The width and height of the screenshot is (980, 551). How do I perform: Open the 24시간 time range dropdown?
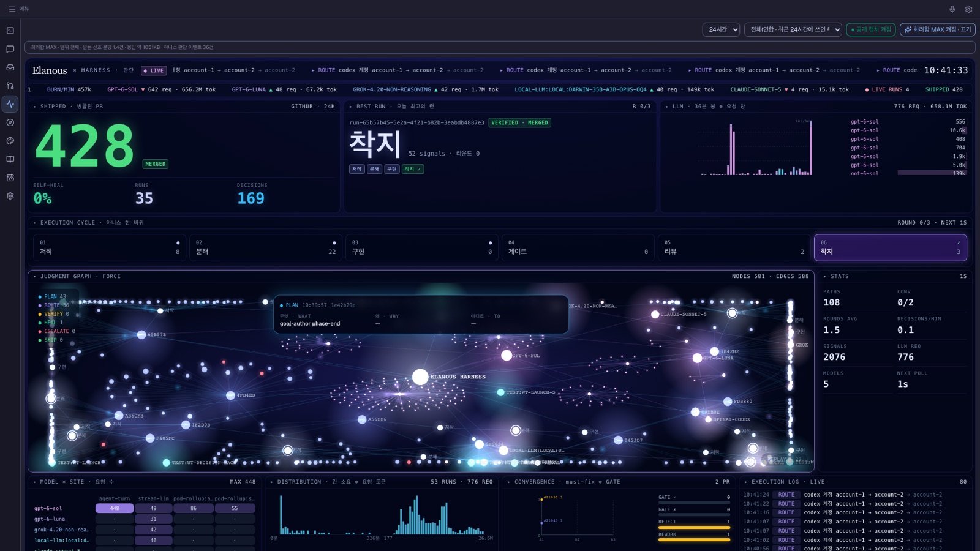tap(721, 29)
